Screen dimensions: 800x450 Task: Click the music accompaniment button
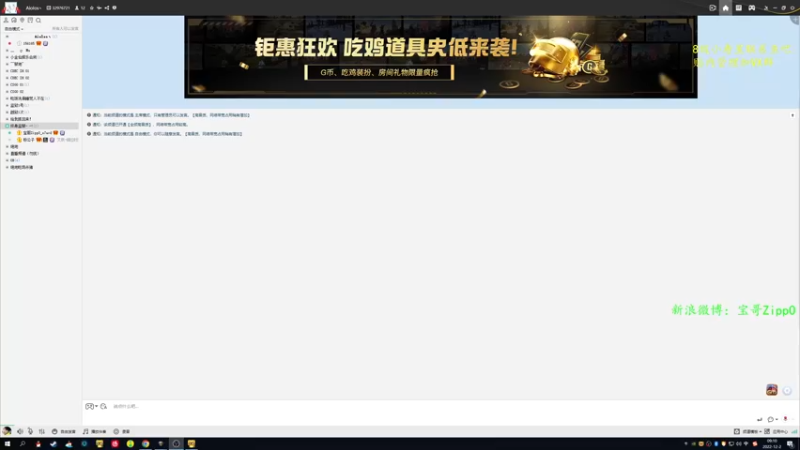[95, 432]
